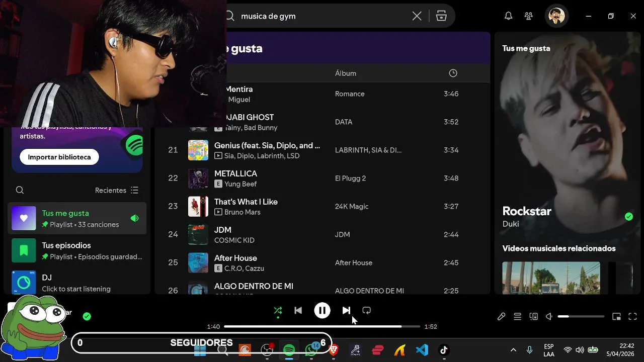The image size is (644, 362).
Task: Open the notifications bell
Action: [x=508, y=16]
